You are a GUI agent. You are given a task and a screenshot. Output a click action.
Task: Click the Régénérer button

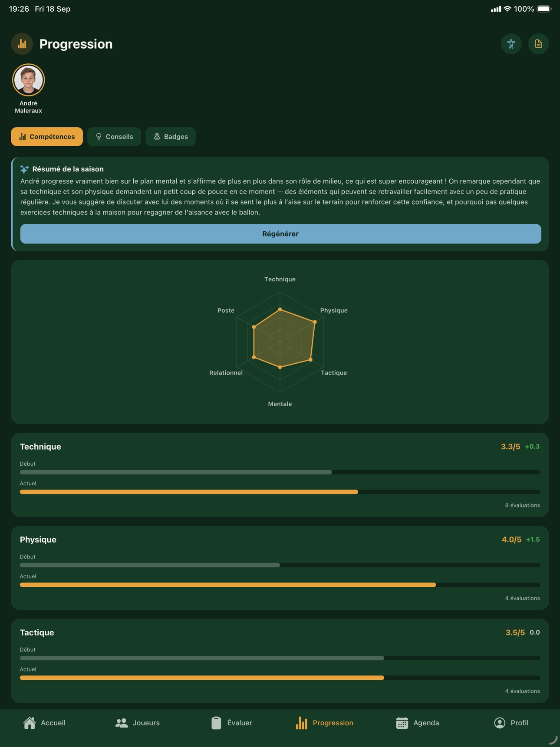[280, 234]
